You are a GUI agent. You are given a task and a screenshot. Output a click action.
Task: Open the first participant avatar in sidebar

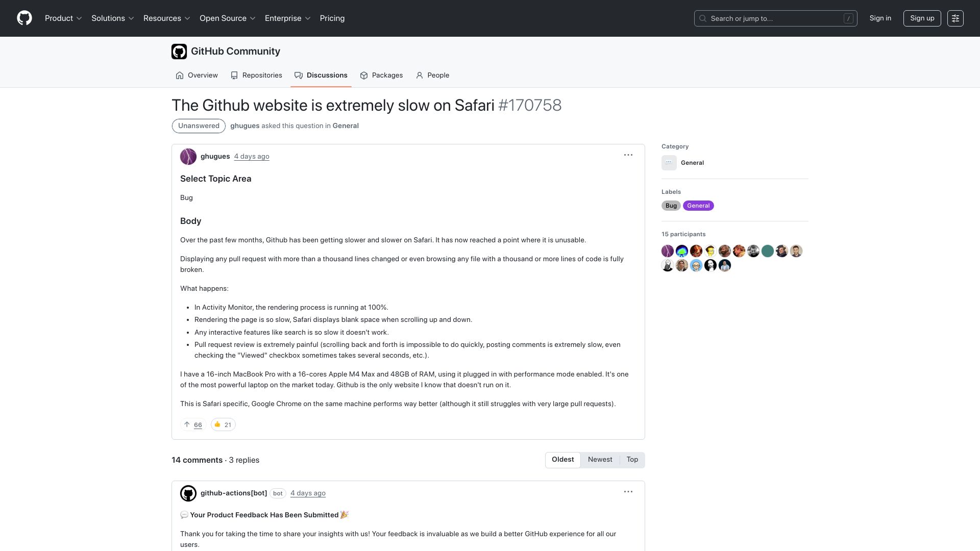668,251
